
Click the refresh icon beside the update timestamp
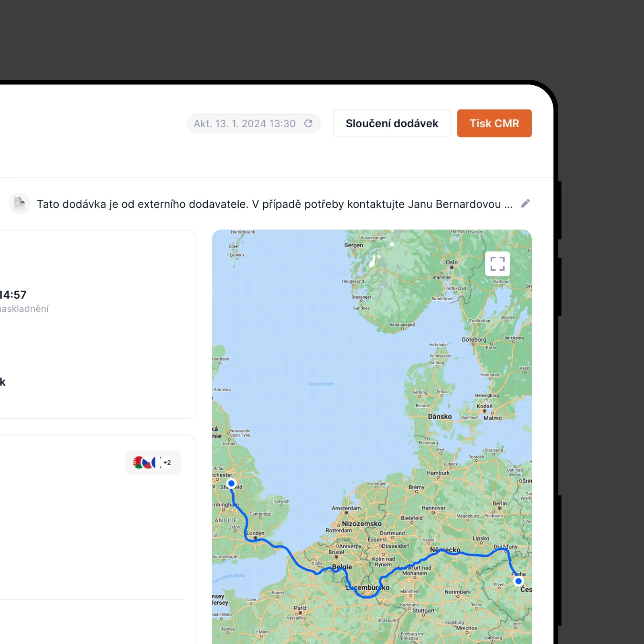pyautogui.click(x=308, y=124)
